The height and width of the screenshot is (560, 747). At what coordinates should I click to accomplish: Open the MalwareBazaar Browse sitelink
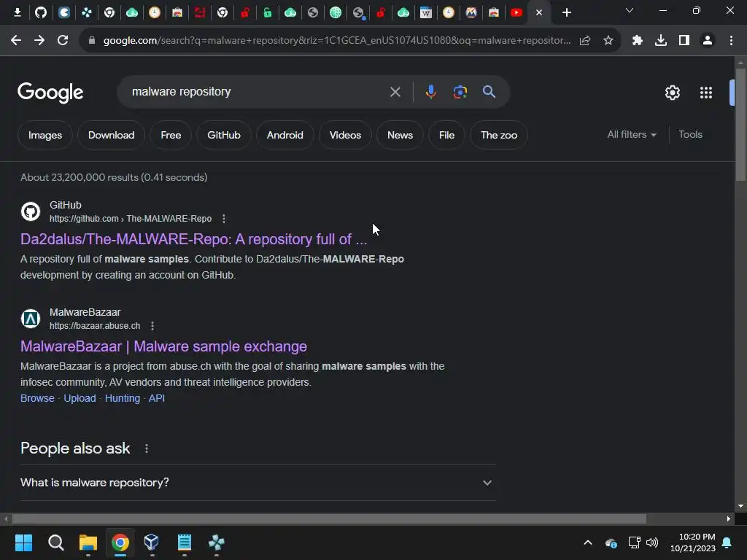(38, 398)
